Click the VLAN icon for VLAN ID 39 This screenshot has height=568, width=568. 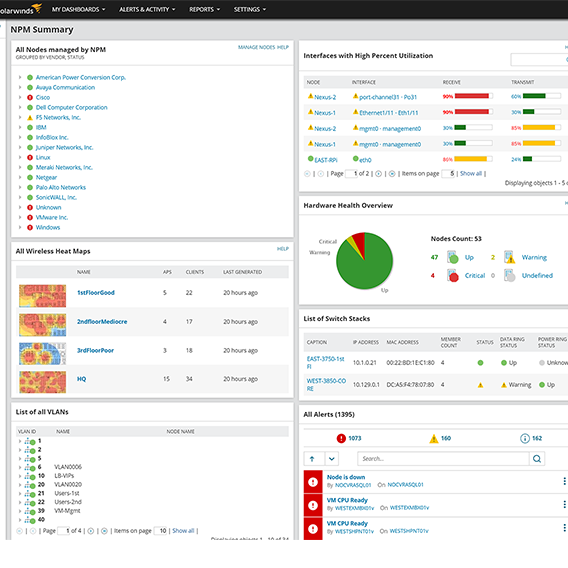pos(30,511)
